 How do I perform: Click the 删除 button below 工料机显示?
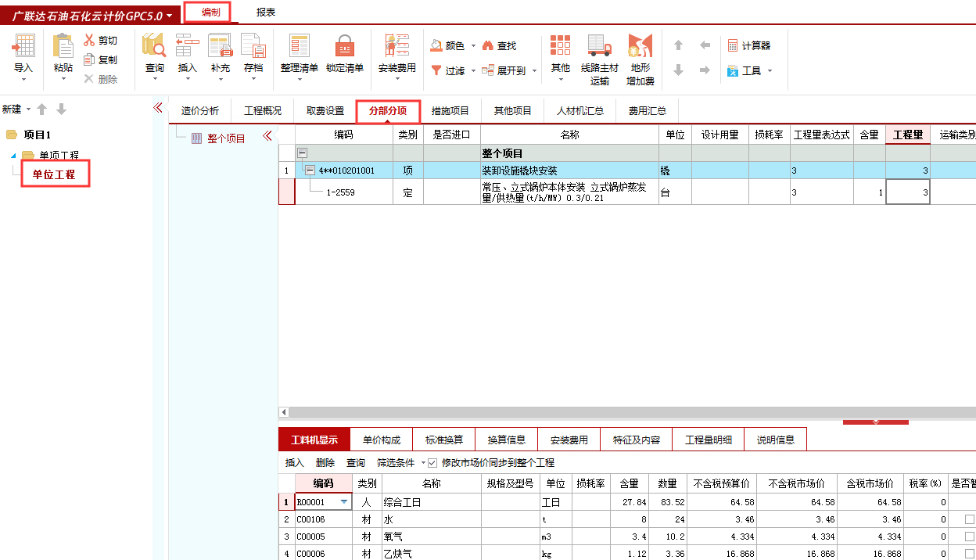tap(324, 461)
